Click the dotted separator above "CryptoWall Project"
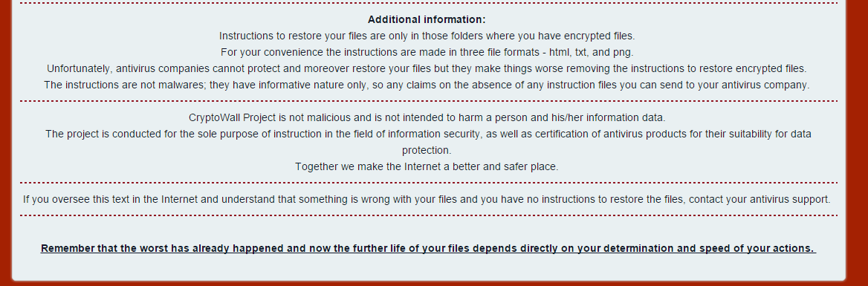The image size is (868, 286). [429, 101]
